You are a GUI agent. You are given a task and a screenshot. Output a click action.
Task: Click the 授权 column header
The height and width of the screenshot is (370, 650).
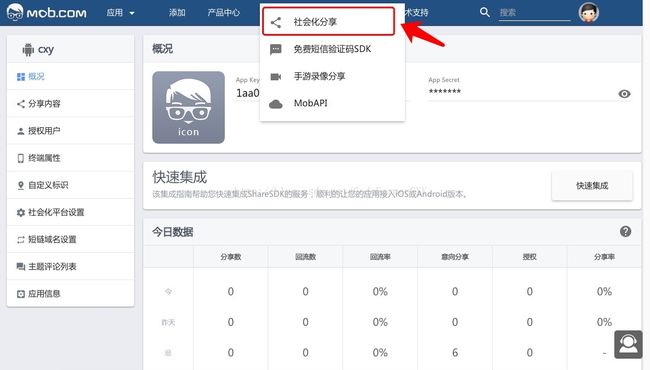tap(529, 257)
